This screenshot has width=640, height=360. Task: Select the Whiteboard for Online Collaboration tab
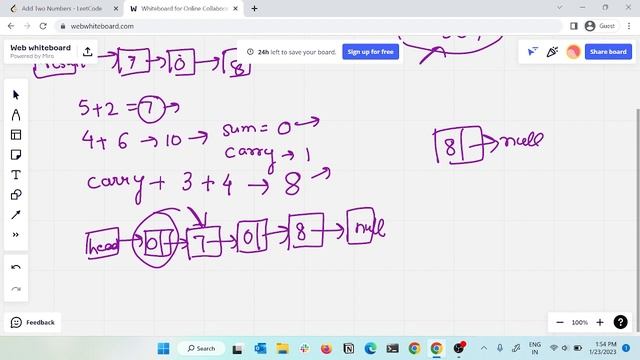coord(184,8)
